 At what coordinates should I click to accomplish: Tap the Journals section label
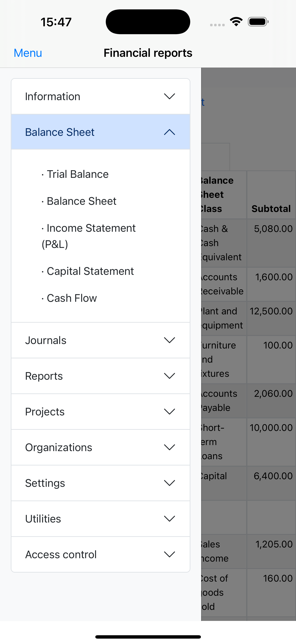click(x=46, y=340)
